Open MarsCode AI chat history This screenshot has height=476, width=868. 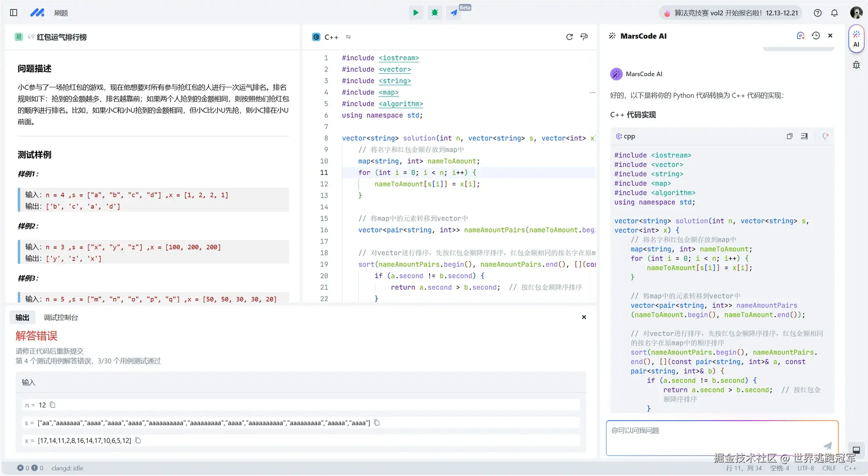click(x=815, y=36)
